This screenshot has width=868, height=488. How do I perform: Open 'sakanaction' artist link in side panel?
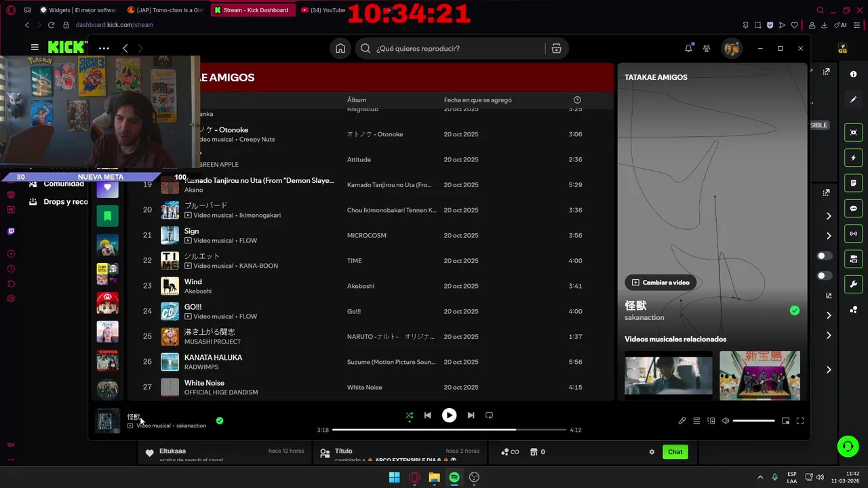[644, 317]
